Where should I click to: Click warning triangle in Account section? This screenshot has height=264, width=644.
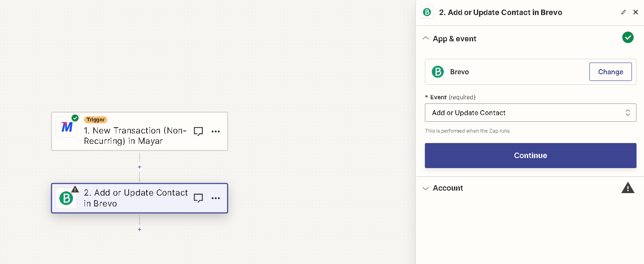pos(628,188)
